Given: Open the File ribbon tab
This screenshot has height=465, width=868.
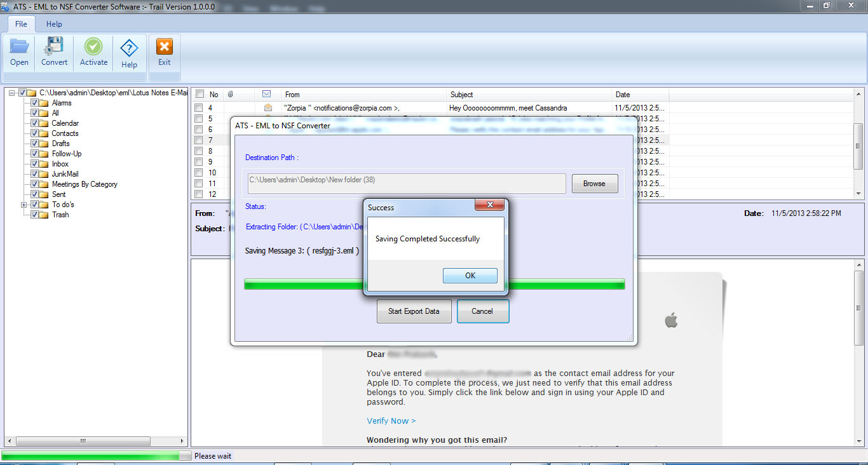Looking at the screenshot, I should point(21,24).
